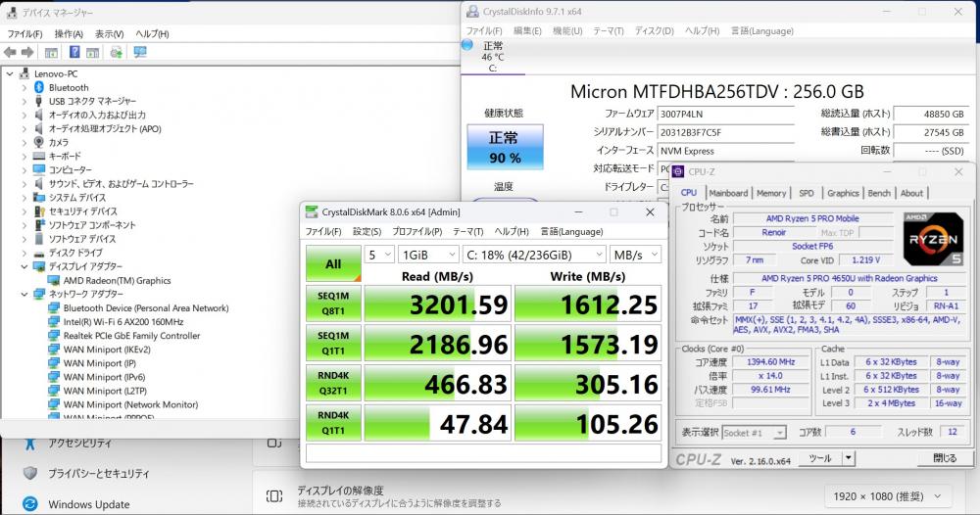Open プロファイル(P) menu in CrystalDiskMark
Viewport: 980px width, 515px height.
point(416,232)
